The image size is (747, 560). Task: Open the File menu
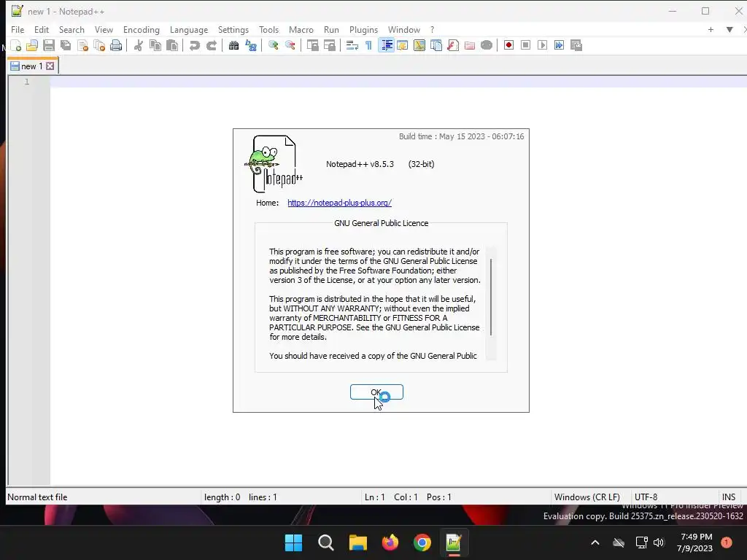coord(18,29)
